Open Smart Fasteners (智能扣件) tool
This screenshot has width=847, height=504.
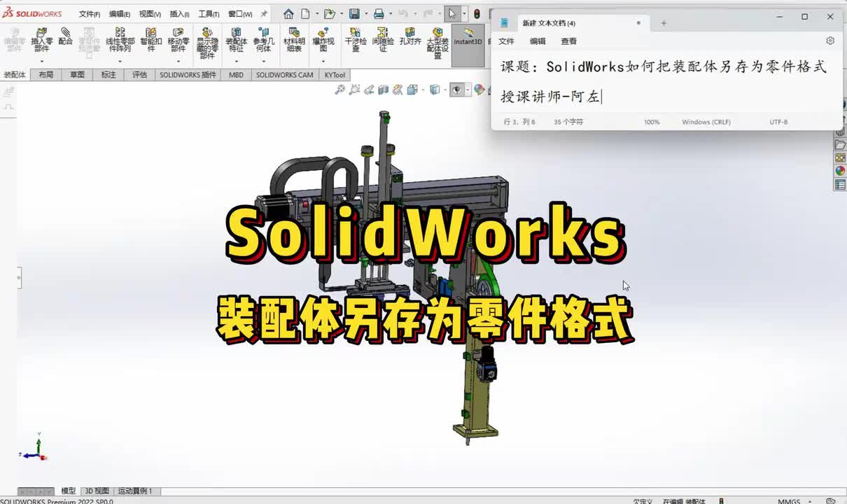150,41
